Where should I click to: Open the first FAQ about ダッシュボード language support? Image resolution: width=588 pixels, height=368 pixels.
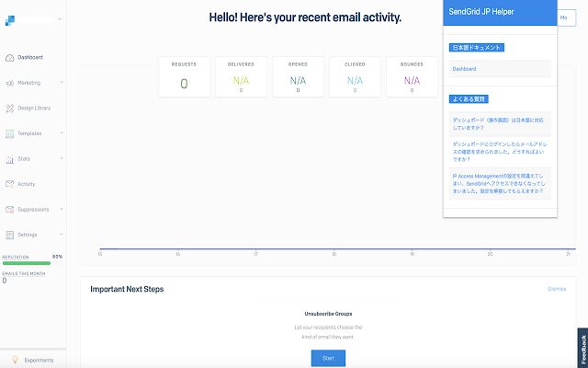click(500, 124)
